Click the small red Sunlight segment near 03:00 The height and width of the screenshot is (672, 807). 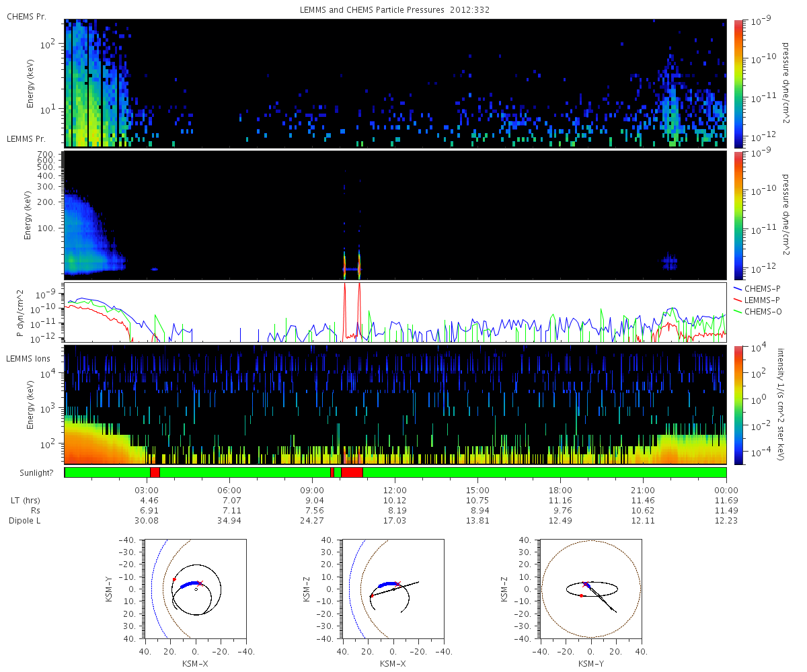(155, 472)
